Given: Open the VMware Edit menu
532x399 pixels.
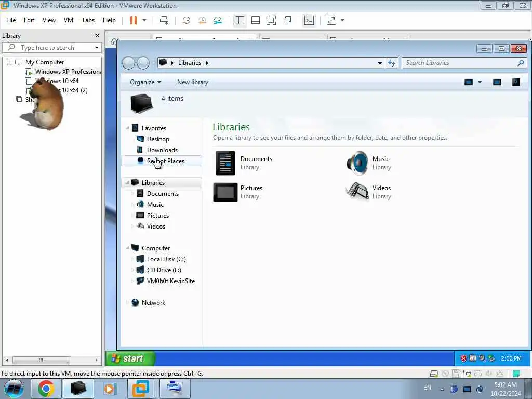Looking at the screenshot, I should tap(29, 20).
